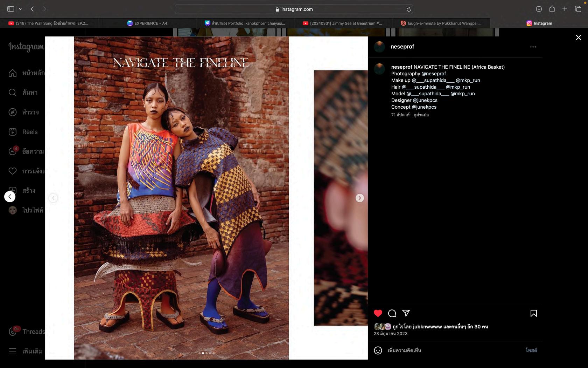Open a new tab with the plus icon

point(565,9)
